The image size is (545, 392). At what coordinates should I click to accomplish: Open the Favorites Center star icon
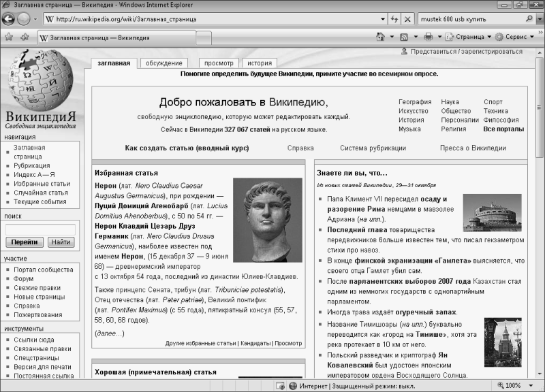pyautogui.click(x=9, y=37)
